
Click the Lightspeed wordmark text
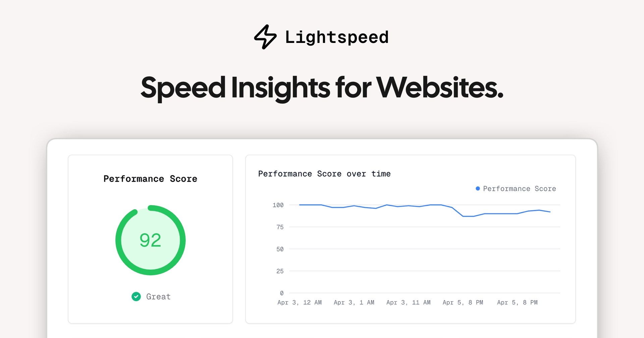337,37
